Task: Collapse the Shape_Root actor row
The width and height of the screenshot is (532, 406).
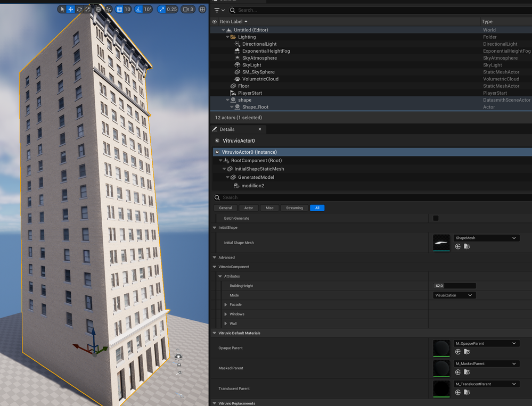Action: 232,107
